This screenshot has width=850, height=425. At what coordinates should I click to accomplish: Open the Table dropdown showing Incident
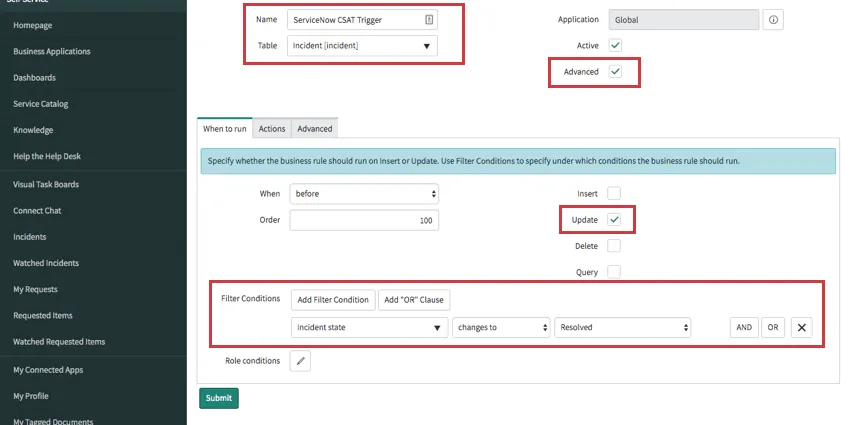(362, 46)
